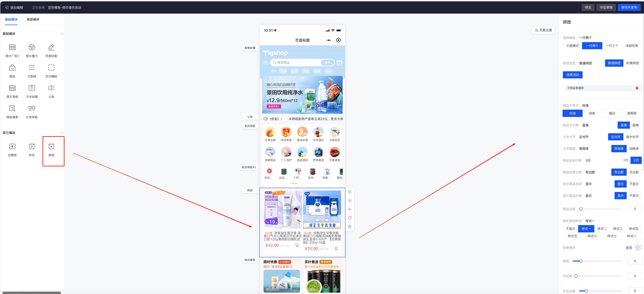Viewport: 644px width, 294px height.
Task: Hide the 拼团 block with eye icon
Action: tap(350, 209)
